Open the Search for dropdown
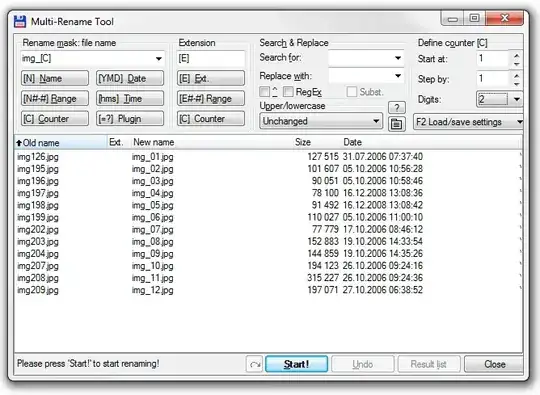Screen dimensions: 540x395 tap(398, 58)
